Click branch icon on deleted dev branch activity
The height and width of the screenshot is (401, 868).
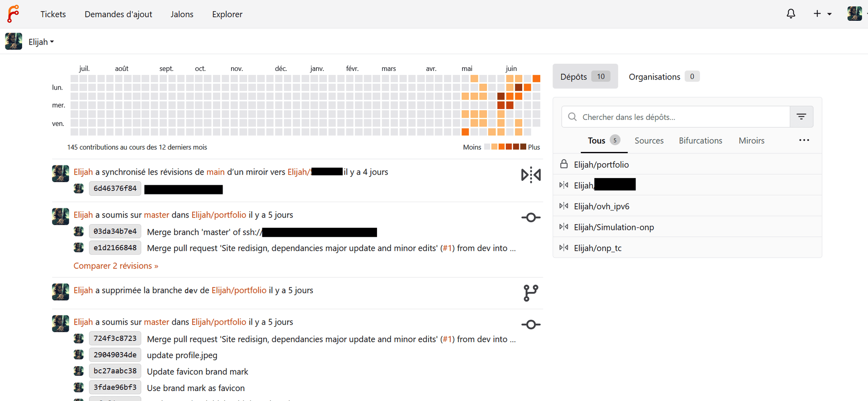pyautogui.click(x=531, y=293)
